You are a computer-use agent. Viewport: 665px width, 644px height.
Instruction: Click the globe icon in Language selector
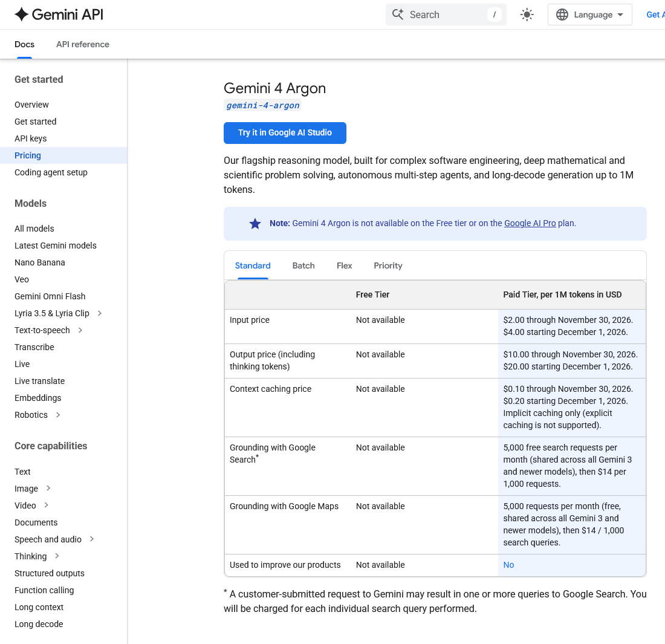point(562,15)
